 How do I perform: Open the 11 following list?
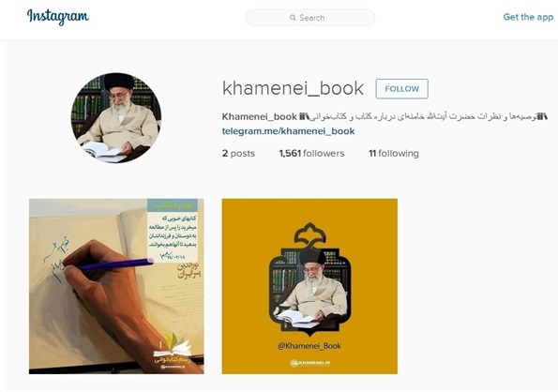[x=394, y=153]
